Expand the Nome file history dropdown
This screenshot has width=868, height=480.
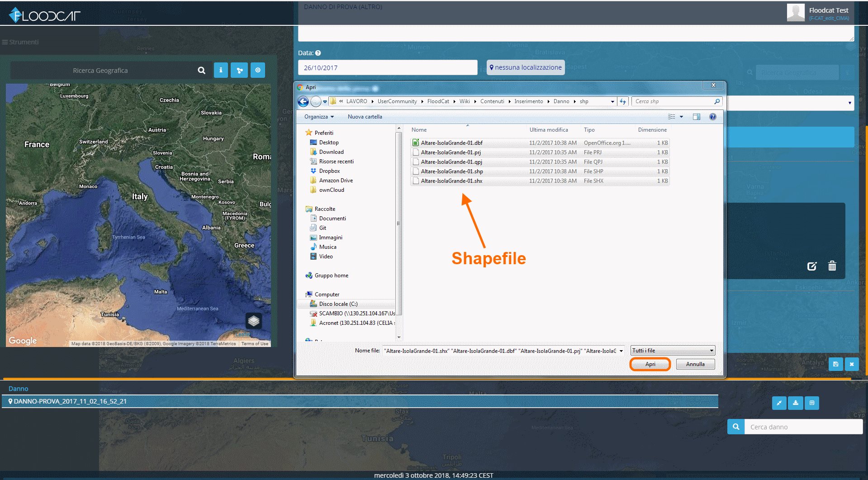click(621, 351)
